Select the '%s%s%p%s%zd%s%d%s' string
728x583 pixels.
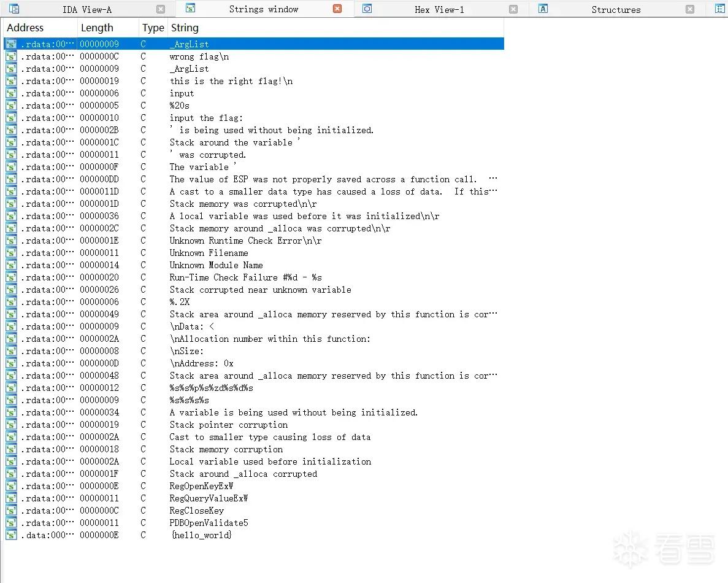211,388
